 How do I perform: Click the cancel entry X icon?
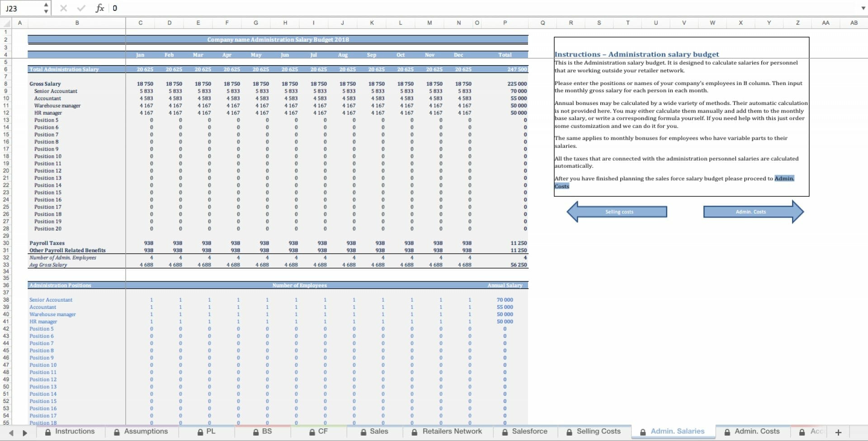(x=63, y=8)
